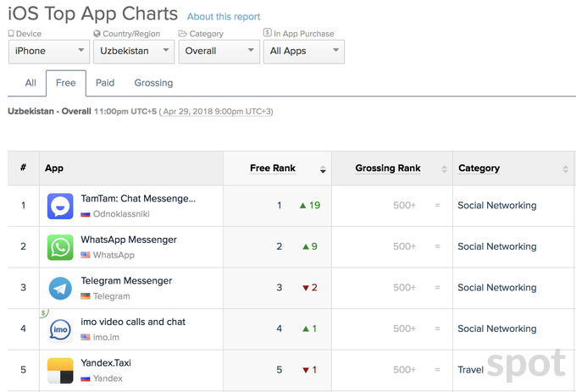This screenshot has width=576, height=392.
Task: Open the Category dropdown showing Overall
Action: (219, 52)
